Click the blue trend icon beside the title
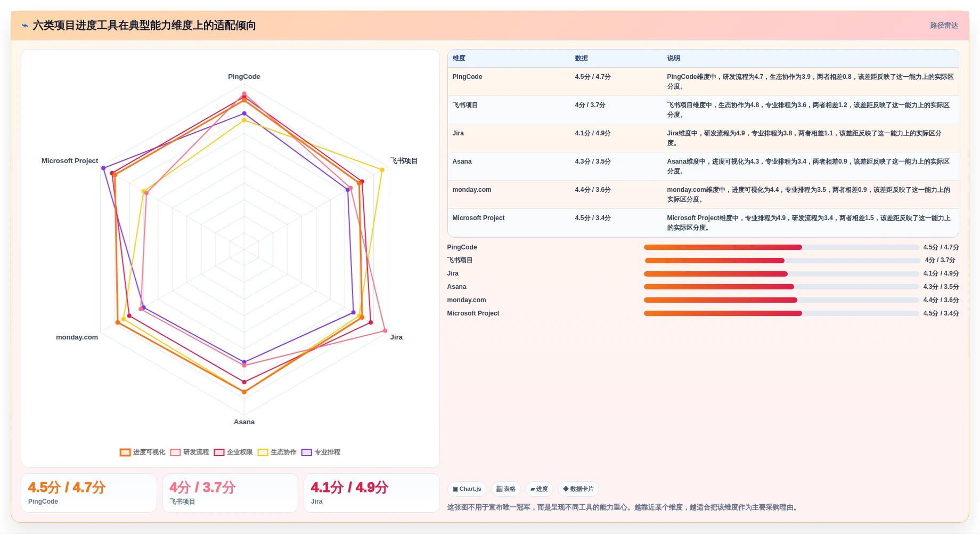Viewport: 980px width, 534px height. tap(25, 26)
